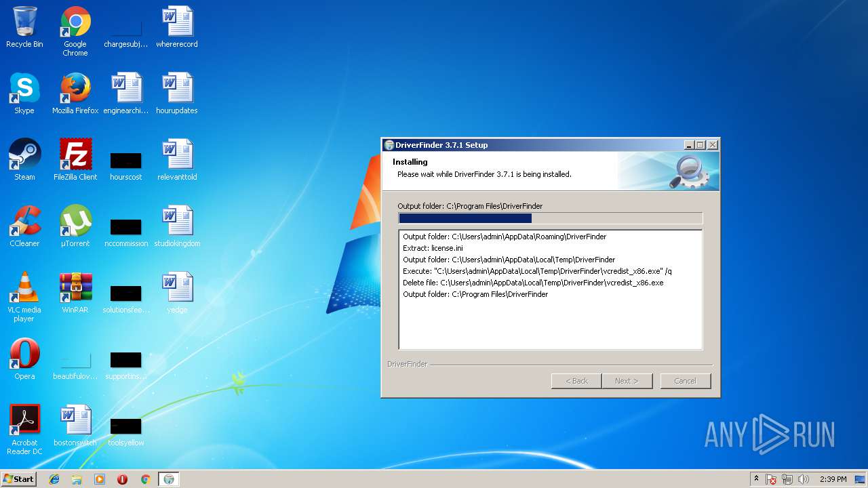The height and width of the screenshot is (488, 868).
Task: Open WinRAR desktop shortcut
Action: pos(75,293)
